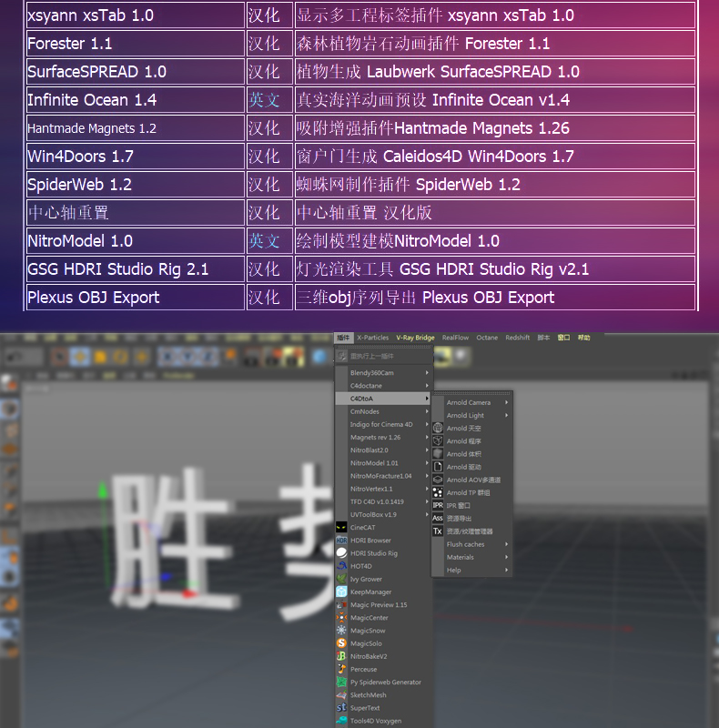Click the 'GSG HDRI Studio Rig 2.1' name cell

136,269
